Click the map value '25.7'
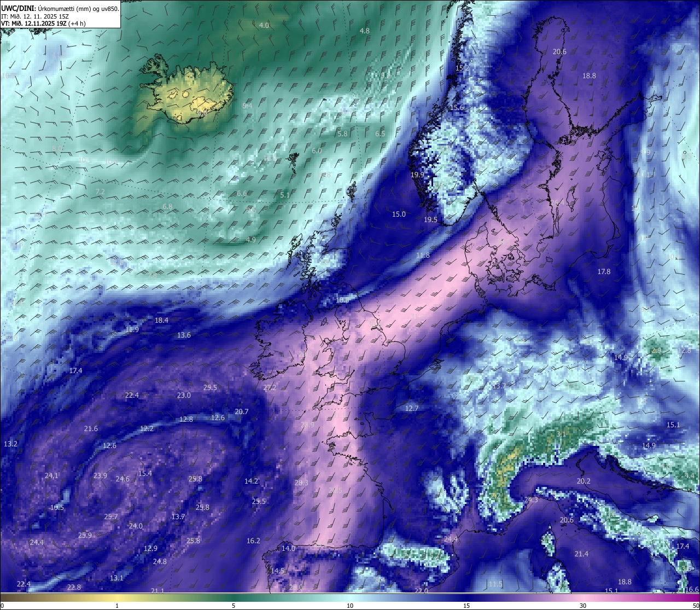 point(111,517)
